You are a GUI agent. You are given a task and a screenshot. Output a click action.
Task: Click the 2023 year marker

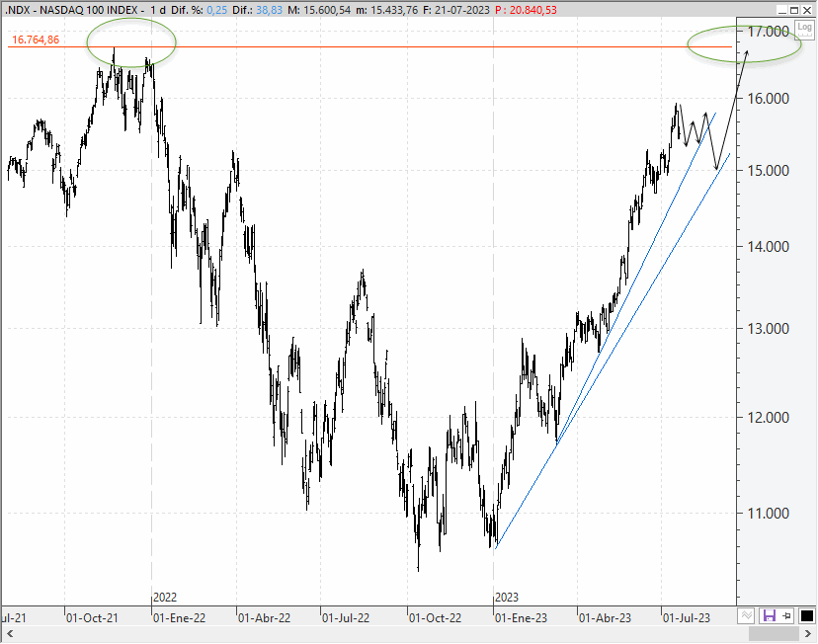click(x=507, y=597)
